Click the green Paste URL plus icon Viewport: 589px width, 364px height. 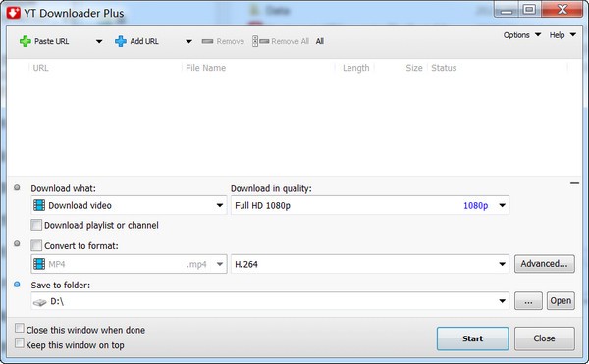pos(26,41)
